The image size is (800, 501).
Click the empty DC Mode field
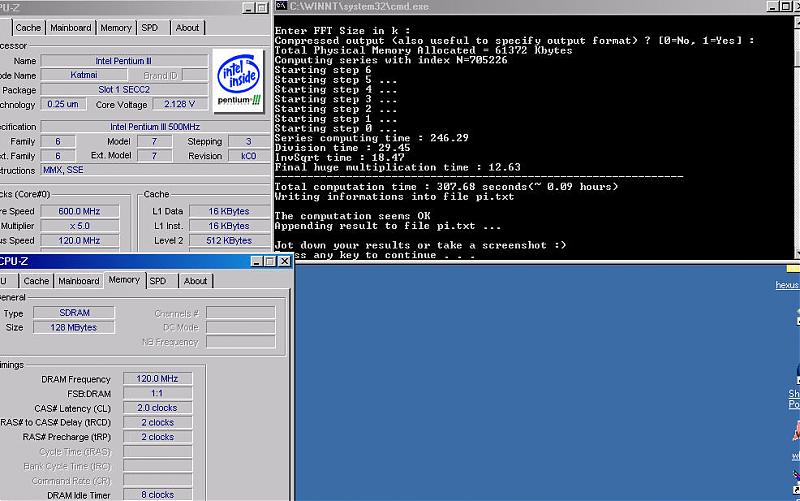[241, 328]
